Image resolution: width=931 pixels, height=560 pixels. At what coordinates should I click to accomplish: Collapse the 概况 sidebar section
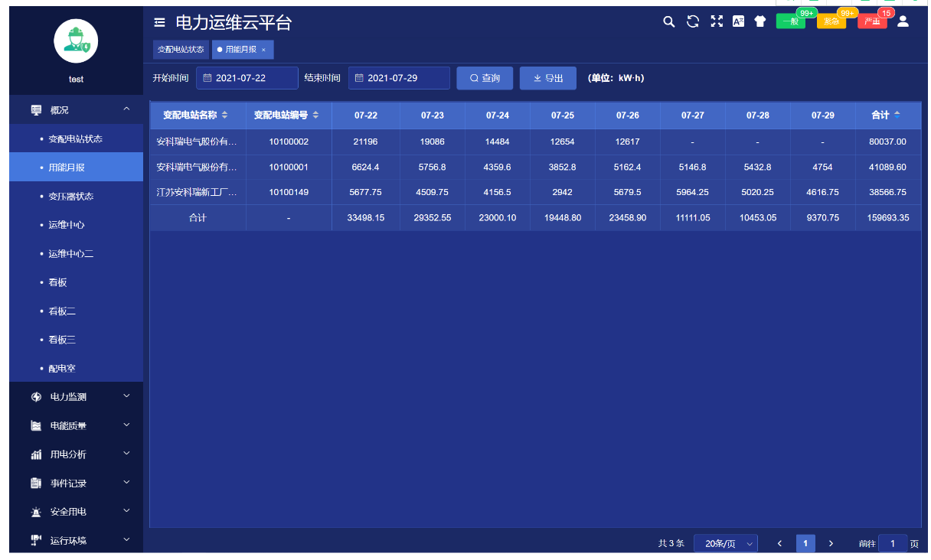point(76,109)
